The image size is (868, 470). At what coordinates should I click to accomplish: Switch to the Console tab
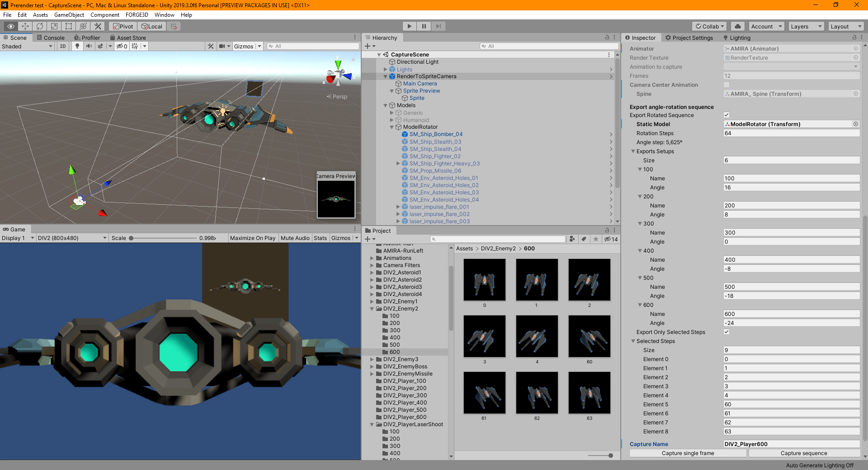[51, 38]
